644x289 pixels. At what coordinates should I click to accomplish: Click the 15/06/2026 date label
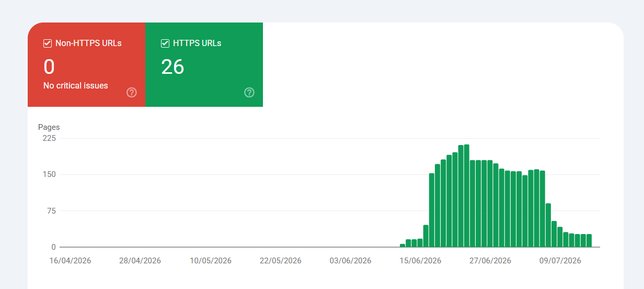pyautogui.click(x=421, y=261)
